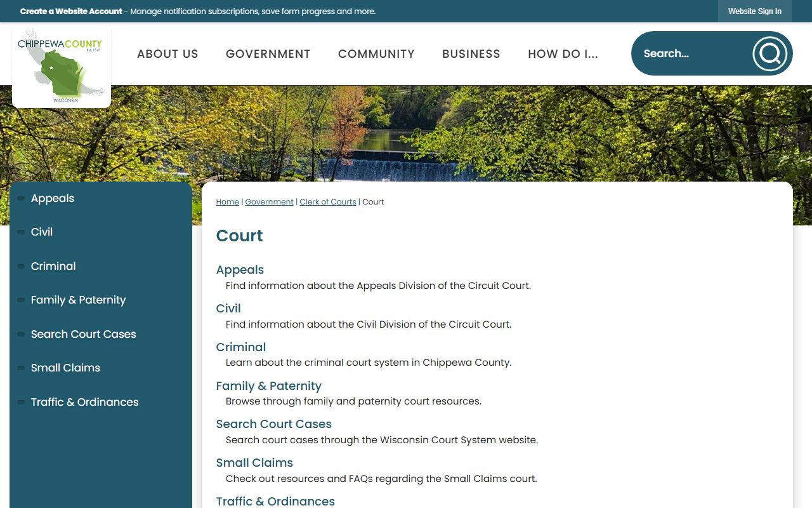Viewport: 812px width, 508px height.
Task: Go to Clerk of Courts breadcrumb
Action: 328,202
